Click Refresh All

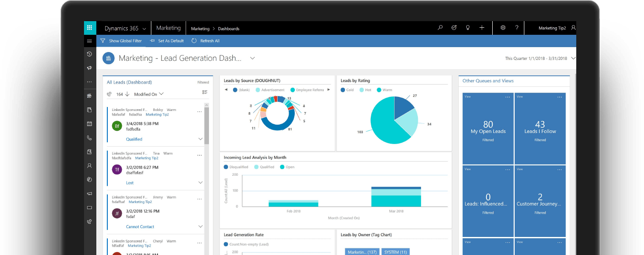coord(205,41)
